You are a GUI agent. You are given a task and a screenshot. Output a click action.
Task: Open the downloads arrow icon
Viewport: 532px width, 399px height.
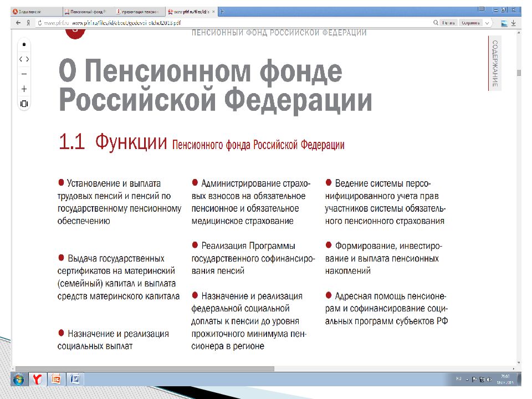(514, 23)
